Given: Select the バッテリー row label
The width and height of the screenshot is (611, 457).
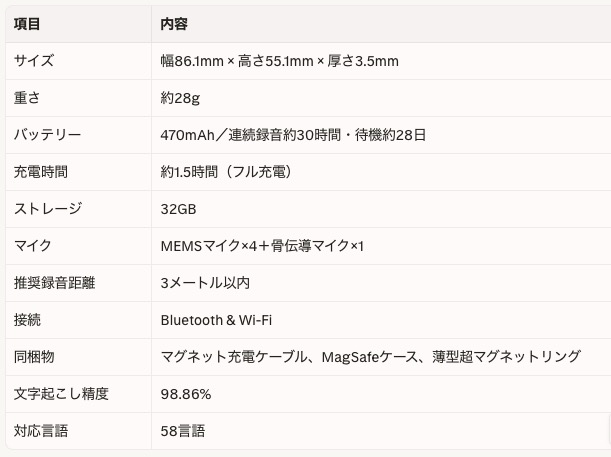Looking at the screenshot, I should [x=47, y=135].
